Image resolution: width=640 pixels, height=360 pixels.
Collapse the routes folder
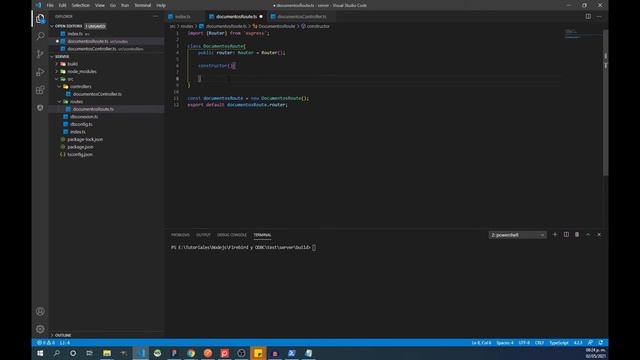pos(76,102)
